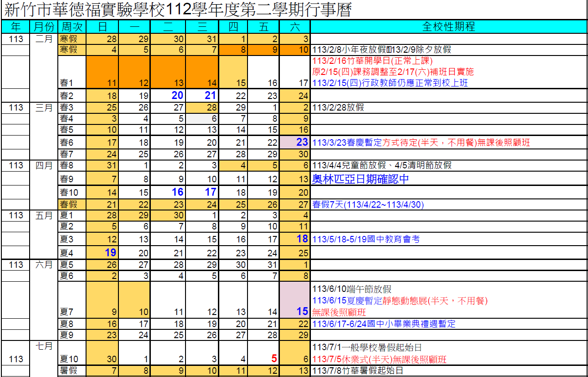Select the 春6 week label
Screen dimensions: 588x377
click(x=67, y=142)
